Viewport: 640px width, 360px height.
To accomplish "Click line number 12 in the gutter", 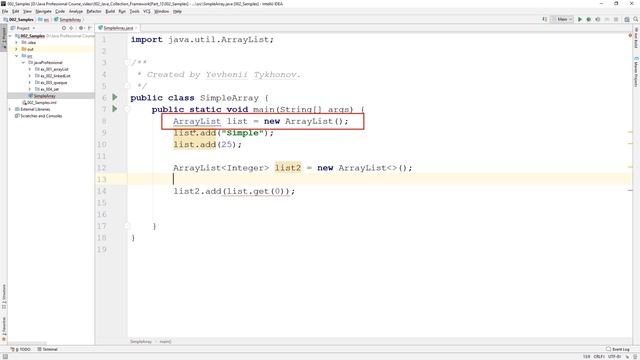I will (101, 168).
